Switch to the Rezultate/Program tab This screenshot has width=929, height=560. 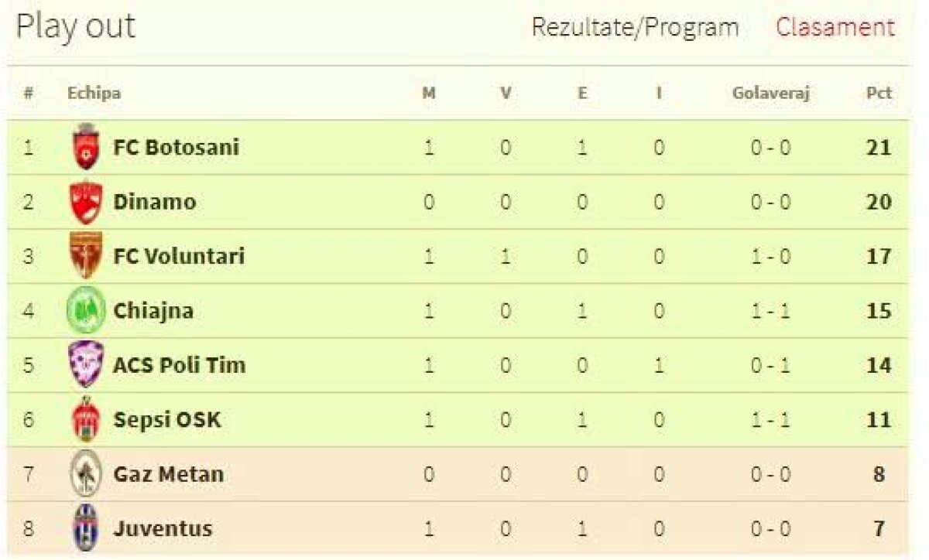pyautogui.click(x=635, y=28)
